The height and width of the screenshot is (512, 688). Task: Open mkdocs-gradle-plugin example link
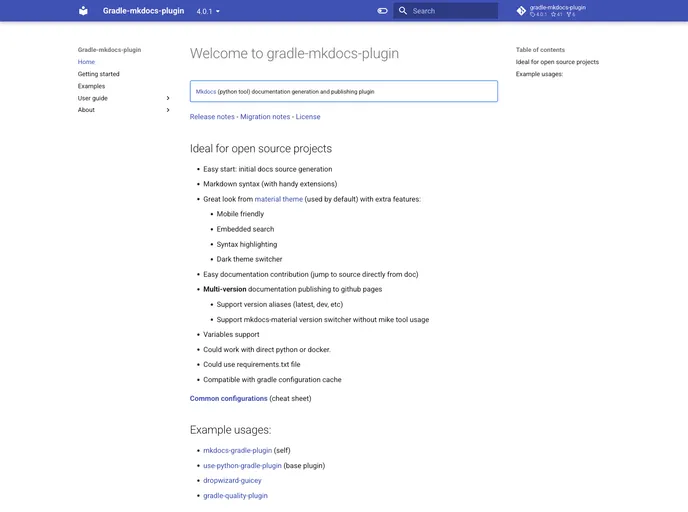point(237,451)
